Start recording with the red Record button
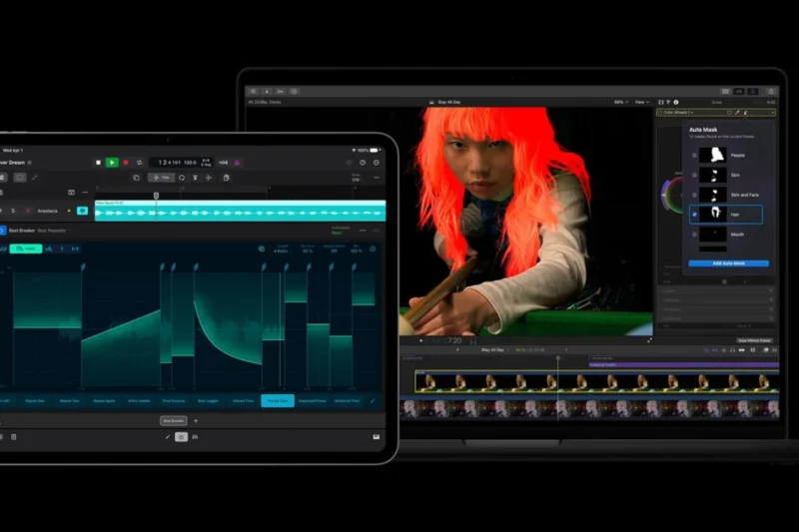The width and height of the screenshot is (799, 532). click(126, 163)
